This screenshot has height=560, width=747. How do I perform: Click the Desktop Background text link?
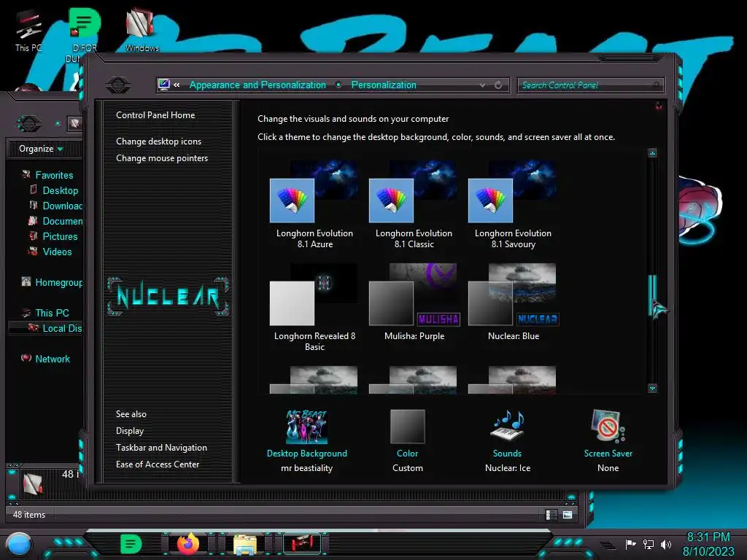click(x=307, y=454)
